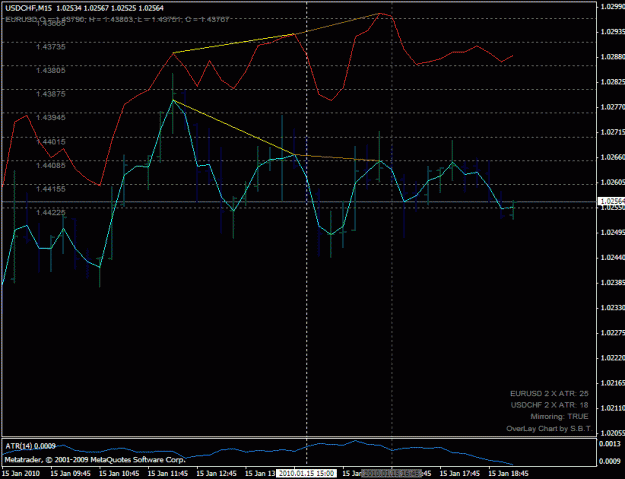Viewport: 625px width, 479px height.
Task: Select the steep yellow trendline descending from the cyan peak
Action: coord(234,127)
